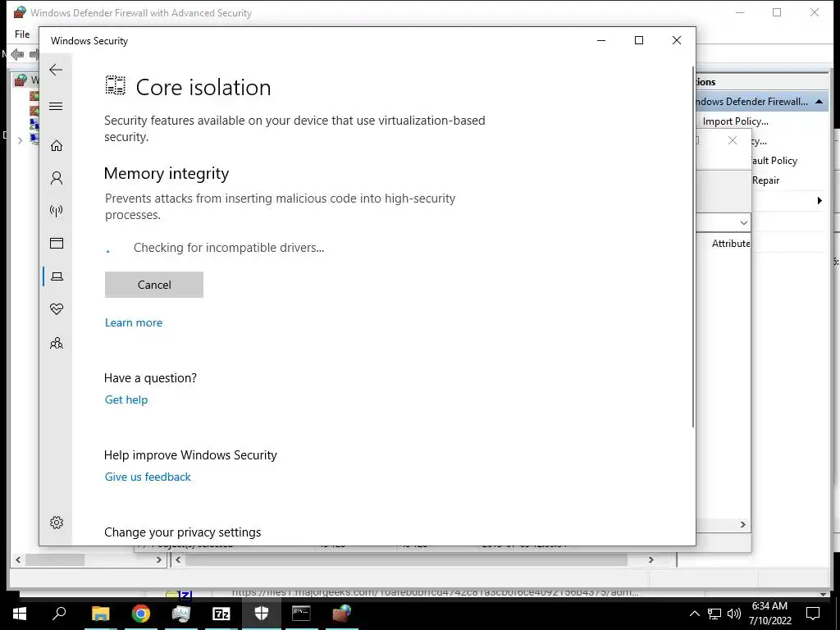Open the submenu arrow in Actions pane
This screenshot has width=840, height=630.
point(819,200)
